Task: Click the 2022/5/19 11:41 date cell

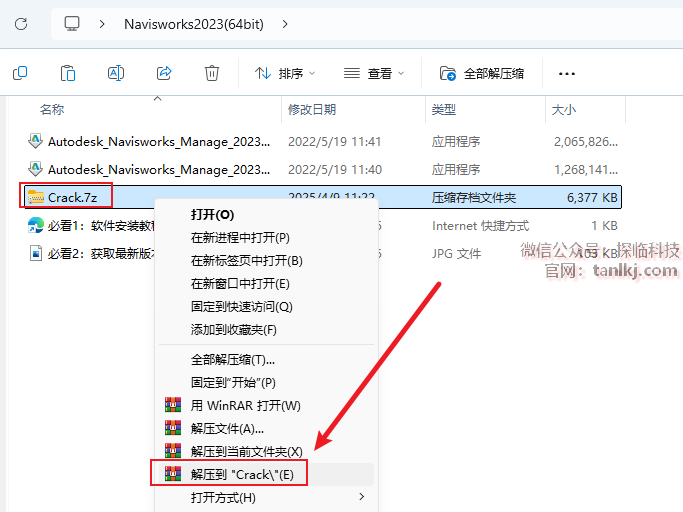Action: coord(335,142)
